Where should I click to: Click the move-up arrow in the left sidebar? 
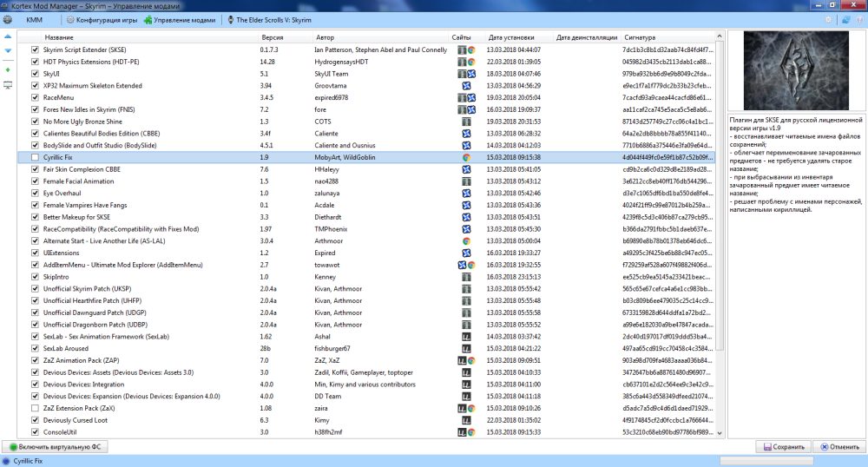(x=8, y=36)
